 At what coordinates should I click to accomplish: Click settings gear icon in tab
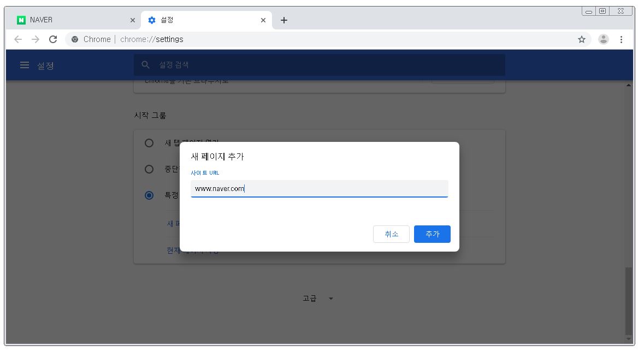tap(152, 20)
